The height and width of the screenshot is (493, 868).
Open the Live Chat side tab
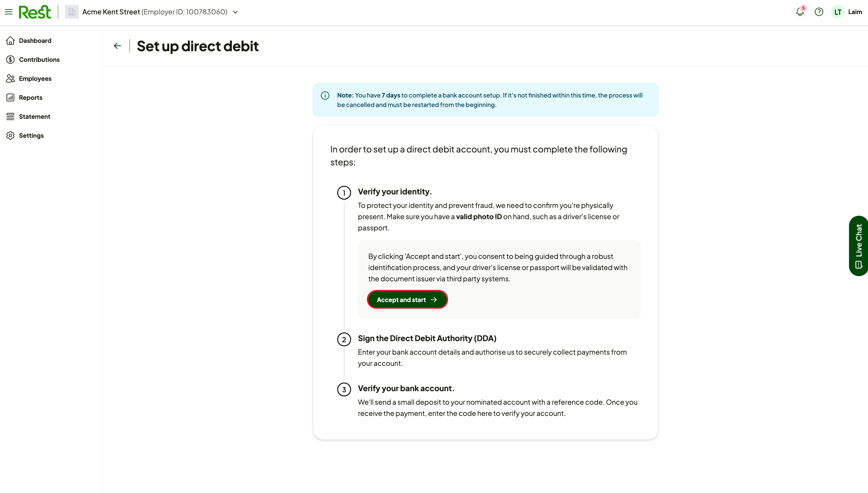[858, 246]
